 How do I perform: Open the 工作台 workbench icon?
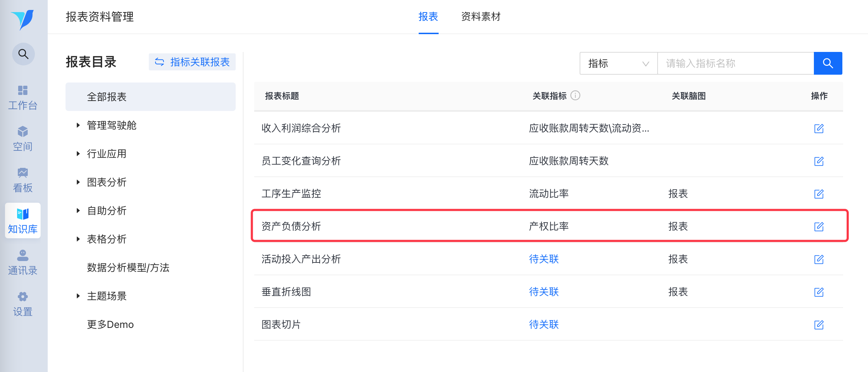point(23,97)
